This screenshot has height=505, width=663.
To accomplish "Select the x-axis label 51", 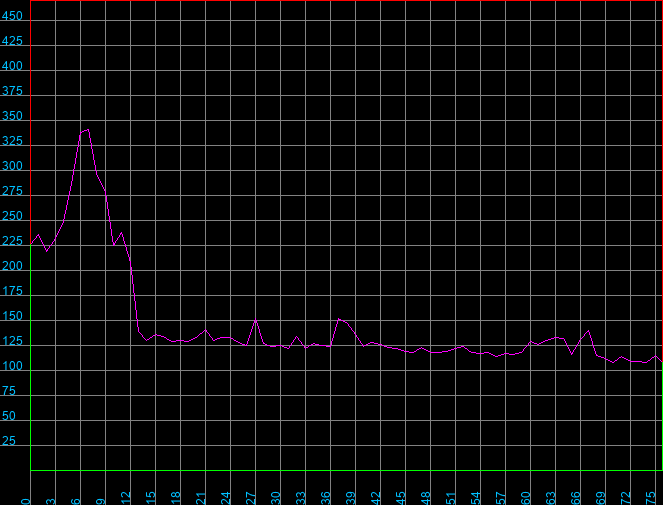I will tap(451, 498).
